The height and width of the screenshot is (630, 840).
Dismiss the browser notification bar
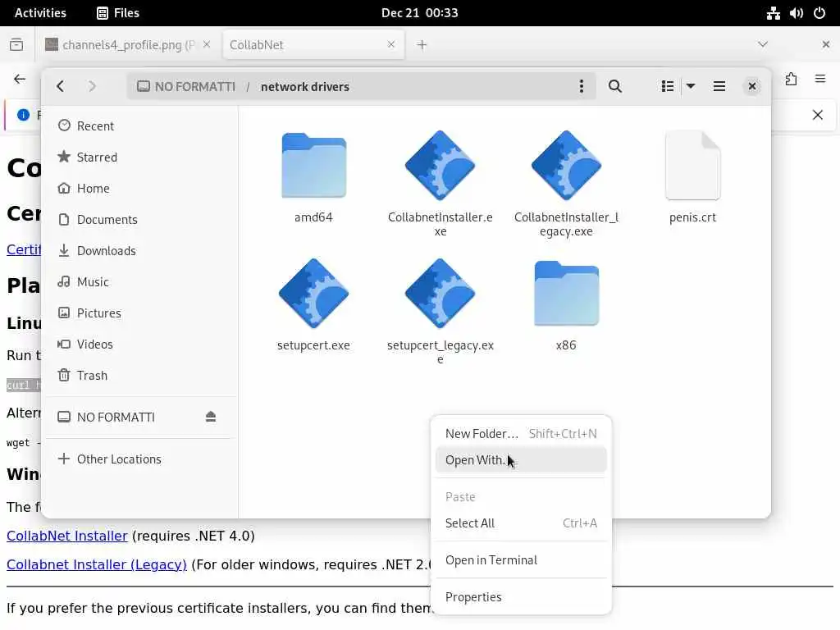point(818,115)
